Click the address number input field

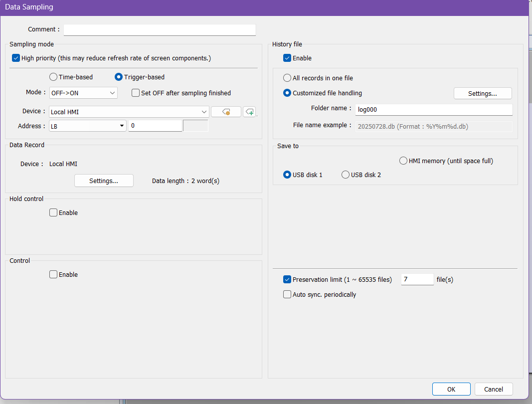tap(155, 126)
